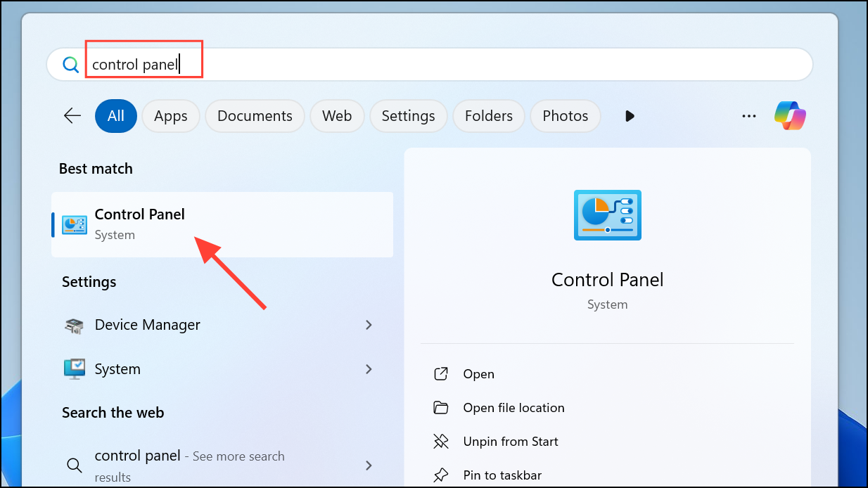This screenshot has width=868, height=488.
Task: Switch to the Apps filter tab
Action: pos(171,116)
